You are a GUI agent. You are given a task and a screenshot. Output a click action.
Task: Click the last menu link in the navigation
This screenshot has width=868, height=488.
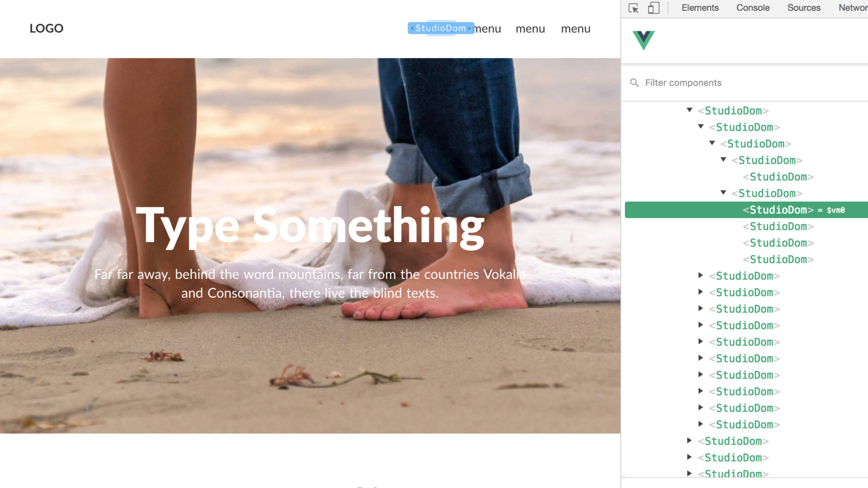point(575,29)
